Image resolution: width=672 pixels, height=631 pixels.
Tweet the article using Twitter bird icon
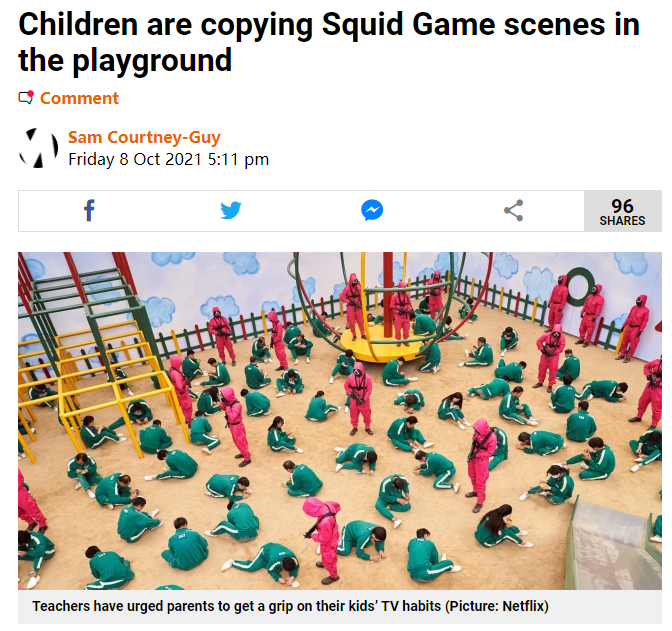pos(231,210)
